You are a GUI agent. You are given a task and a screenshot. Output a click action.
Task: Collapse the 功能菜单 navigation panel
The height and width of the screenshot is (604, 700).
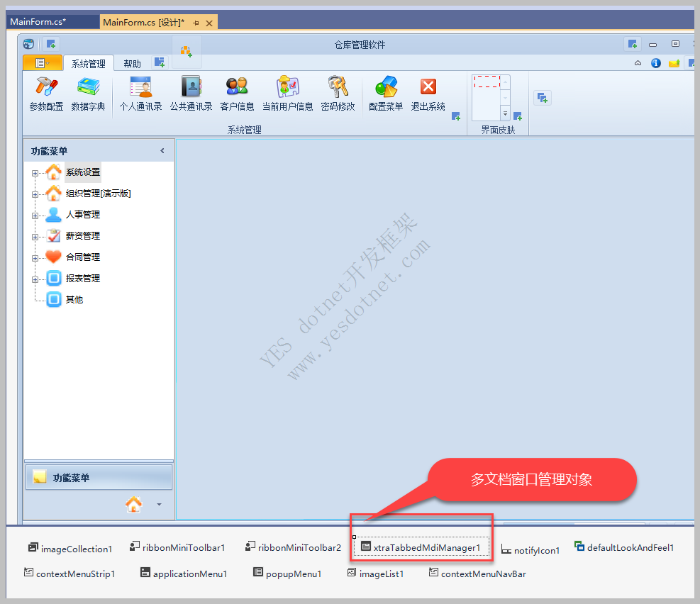click(x=162, y=151)
